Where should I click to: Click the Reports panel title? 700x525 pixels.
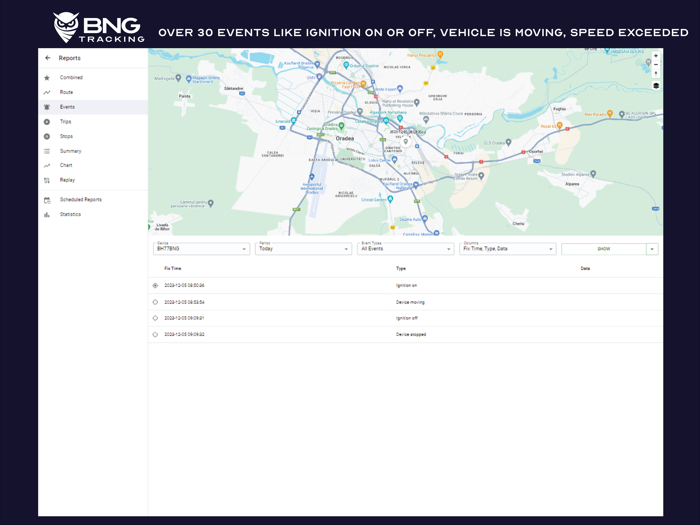click(70, 58)
